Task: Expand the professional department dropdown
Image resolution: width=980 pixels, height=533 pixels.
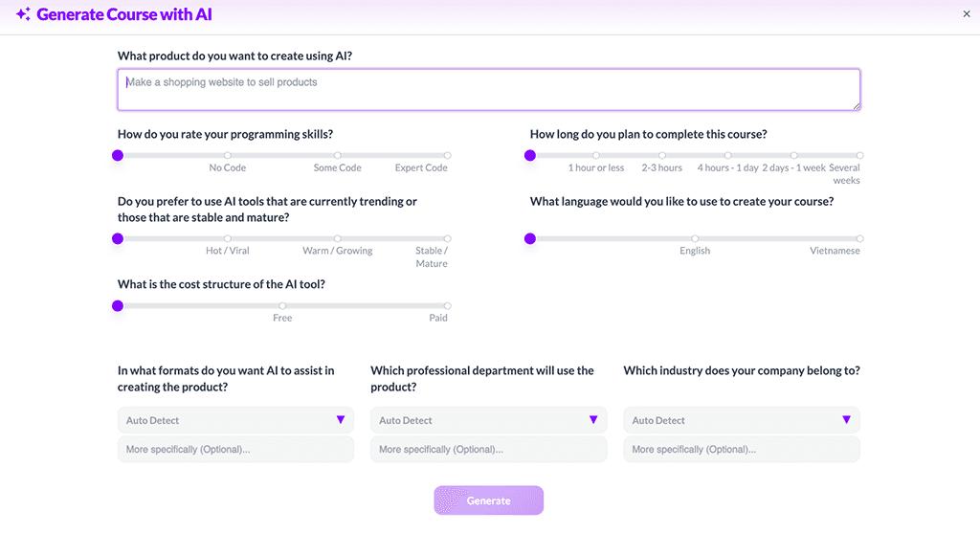Action: click(488, 420)
